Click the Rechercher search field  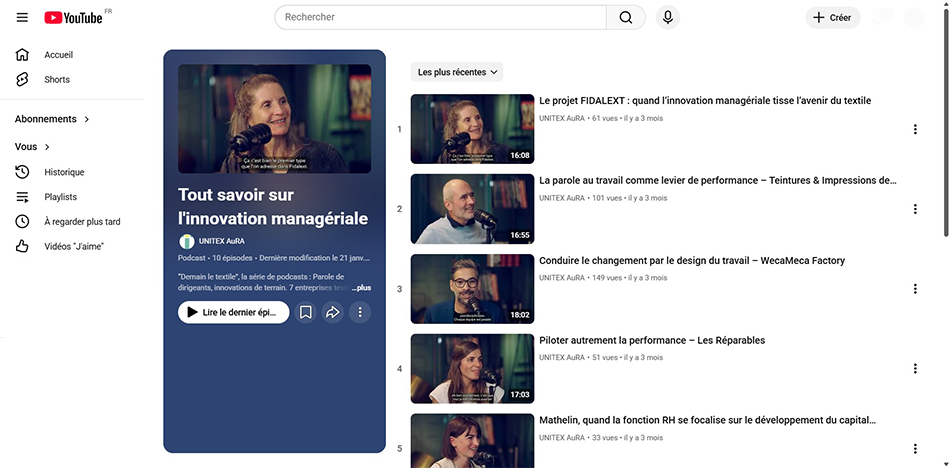440,17
